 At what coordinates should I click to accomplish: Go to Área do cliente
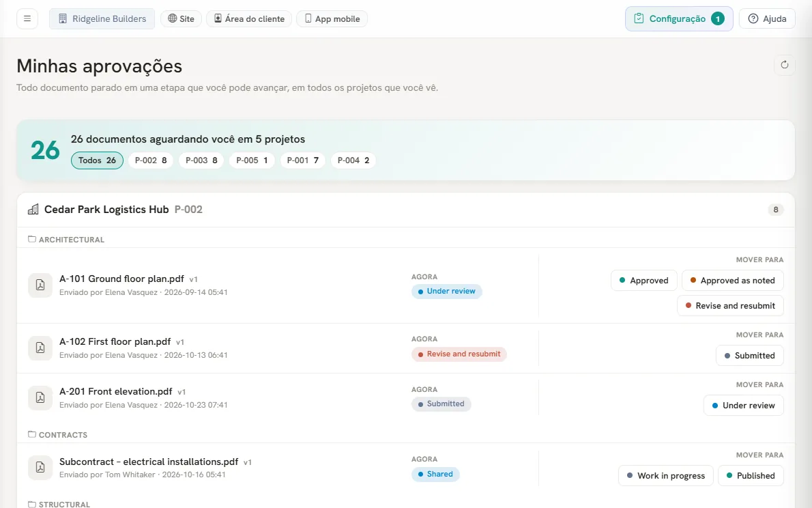[x=249, y=18]
